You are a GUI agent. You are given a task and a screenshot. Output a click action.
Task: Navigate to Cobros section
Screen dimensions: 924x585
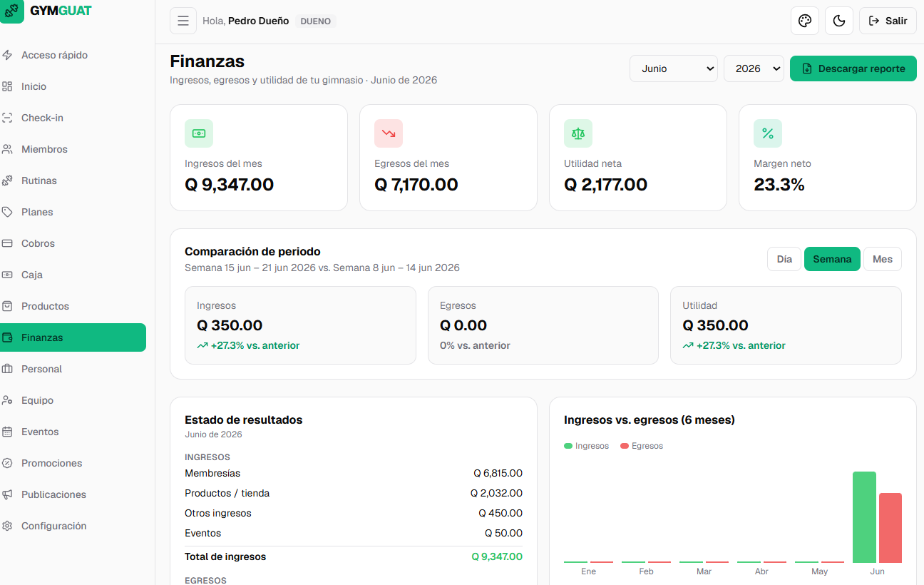(71, 243)
